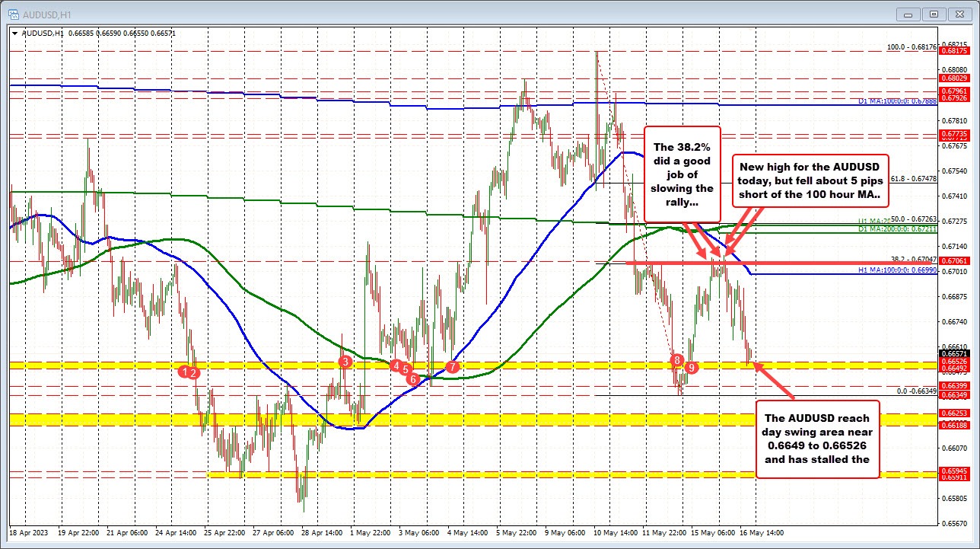Viewport: 980px width, 549px height.
Task: Minimize the AUDUSD,H1 chart window
Action: [x=908, y=14]
